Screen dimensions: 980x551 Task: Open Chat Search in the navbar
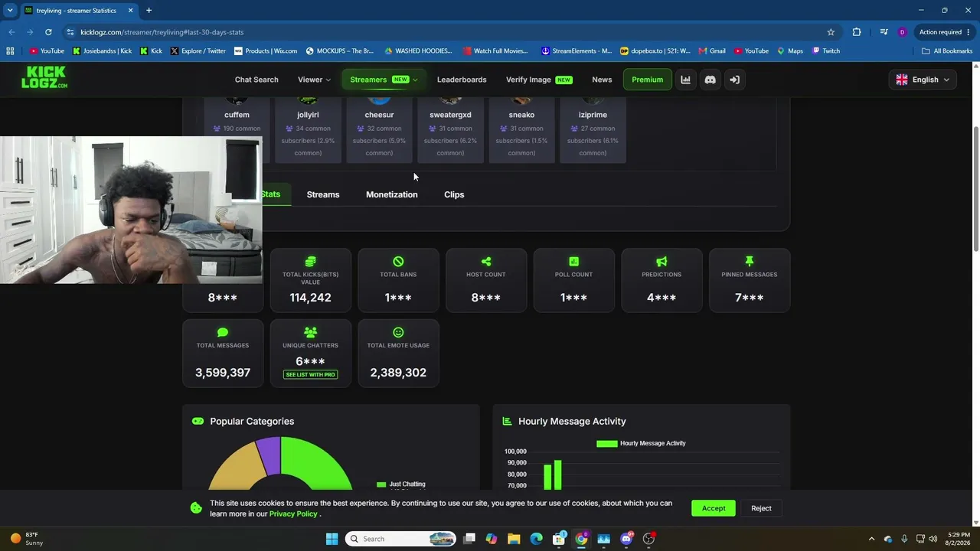[x=256, y=80]
